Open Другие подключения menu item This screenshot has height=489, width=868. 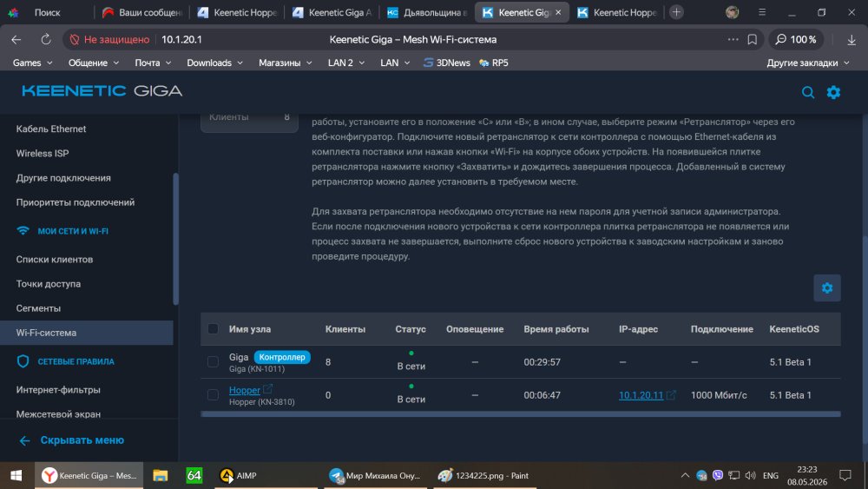point(86,178)
